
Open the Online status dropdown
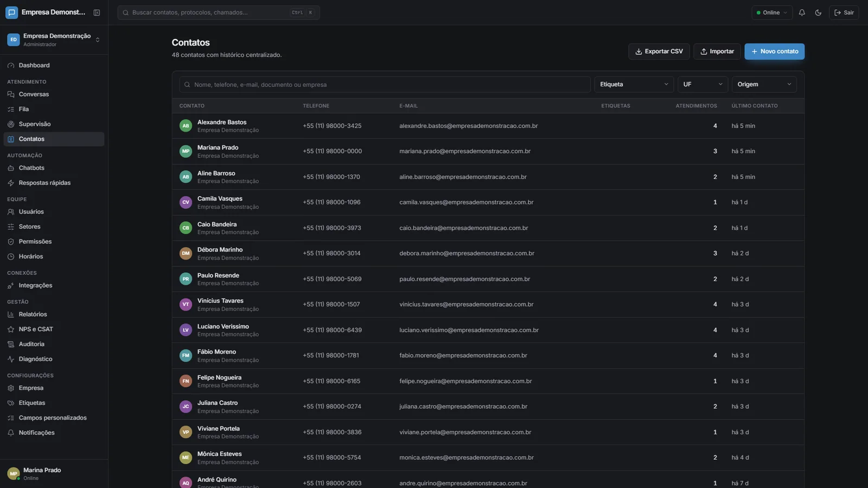[772, 12]
